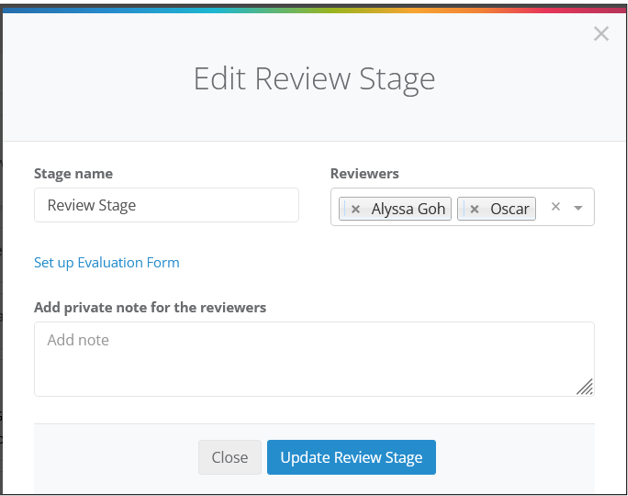Screen dimensions: 628x496
Task: Expand the Reviewers dropdown arrow
Action: (x=578, y=208)
